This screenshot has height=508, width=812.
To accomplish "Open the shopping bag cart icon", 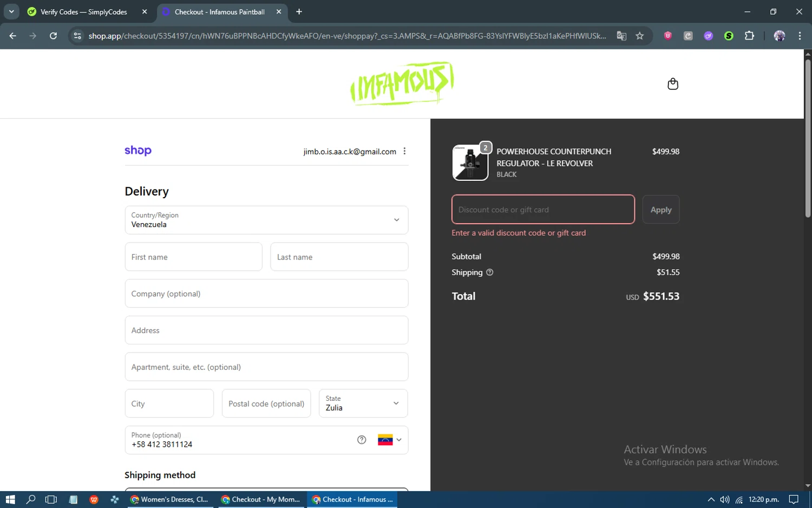I will coord(673,84).
